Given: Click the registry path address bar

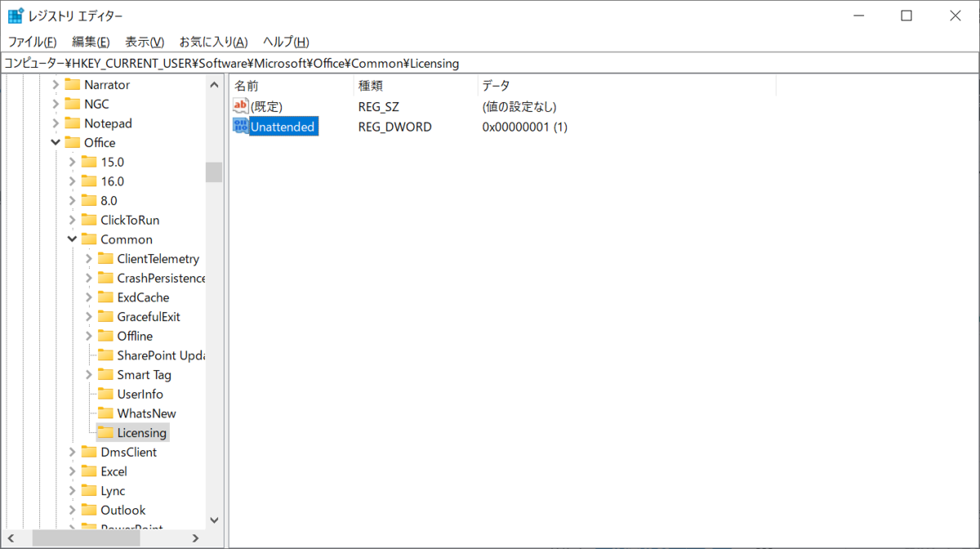Looking at the screenshot, I should click(490, 63).
